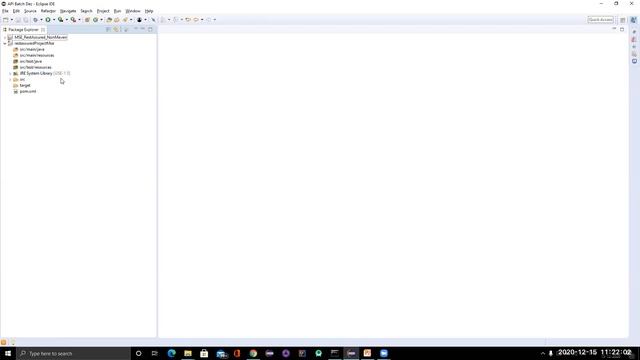
Task: Click the Quick Access search field
Action: tap(600, 20)
